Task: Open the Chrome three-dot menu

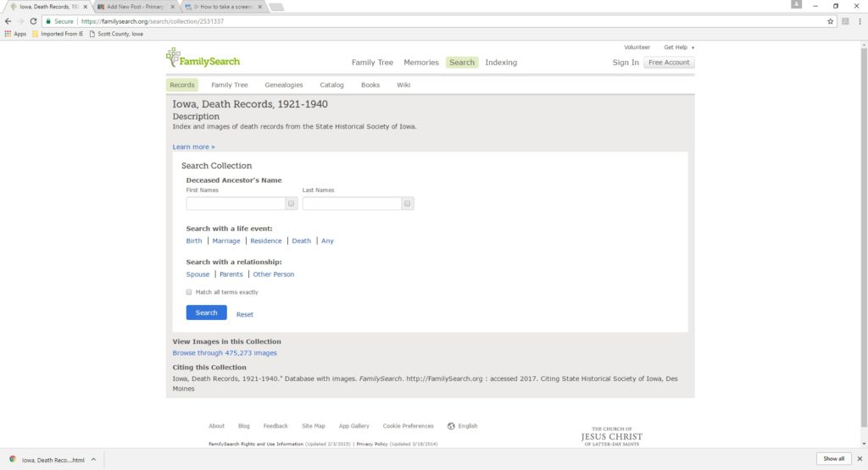Action: pos(859,21)
